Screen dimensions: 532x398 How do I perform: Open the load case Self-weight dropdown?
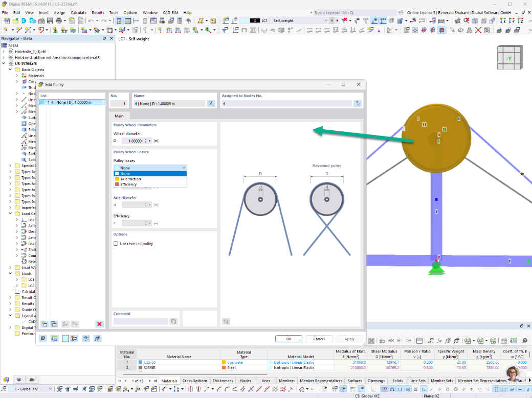tap(326, 20)
